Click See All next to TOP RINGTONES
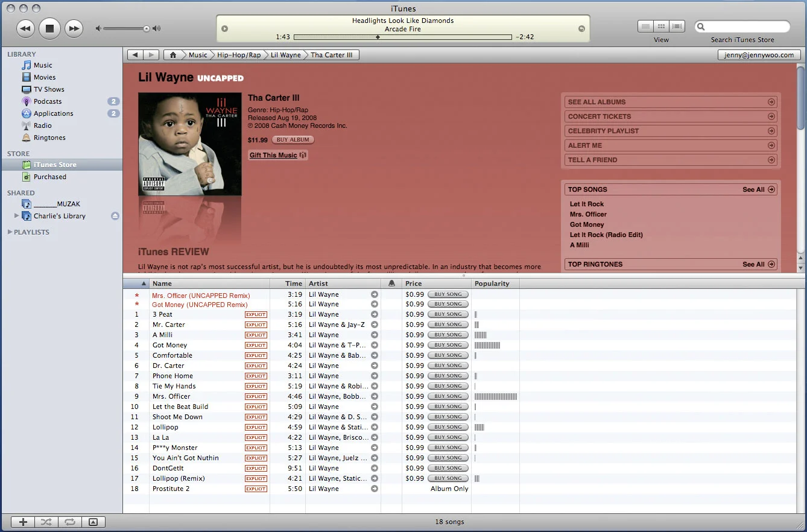This screenshot has height=532, width=807. (x=759, y=264)
